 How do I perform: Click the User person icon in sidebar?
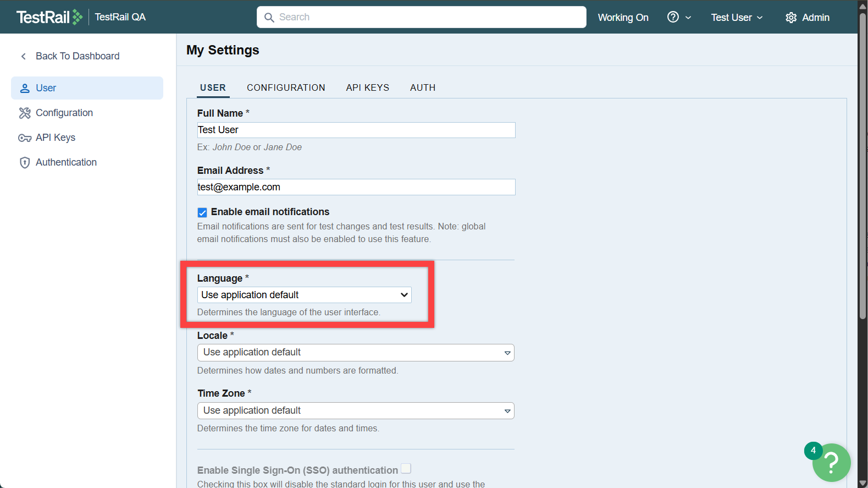point(25,88)
